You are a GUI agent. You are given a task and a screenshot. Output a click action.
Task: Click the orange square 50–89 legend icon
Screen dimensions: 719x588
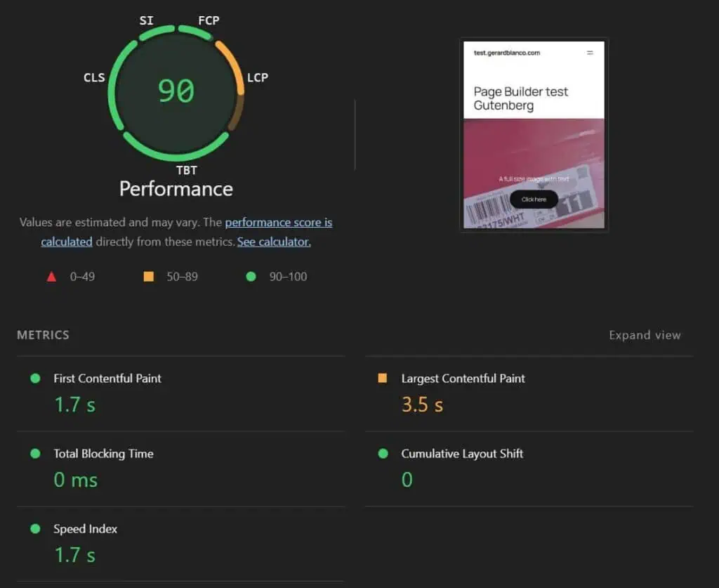click(x=148, y=277)
